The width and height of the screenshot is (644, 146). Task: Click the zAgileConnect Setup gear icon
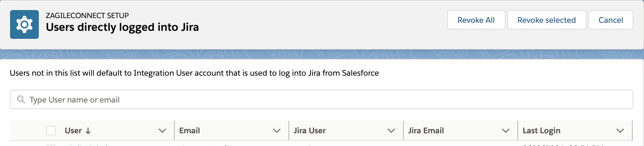24,24
